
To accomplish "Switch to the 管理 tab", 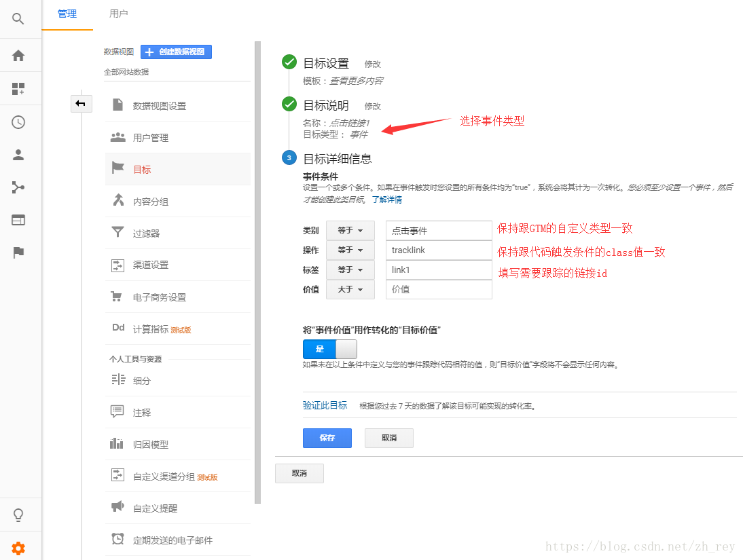I will [x=67, y=14].
